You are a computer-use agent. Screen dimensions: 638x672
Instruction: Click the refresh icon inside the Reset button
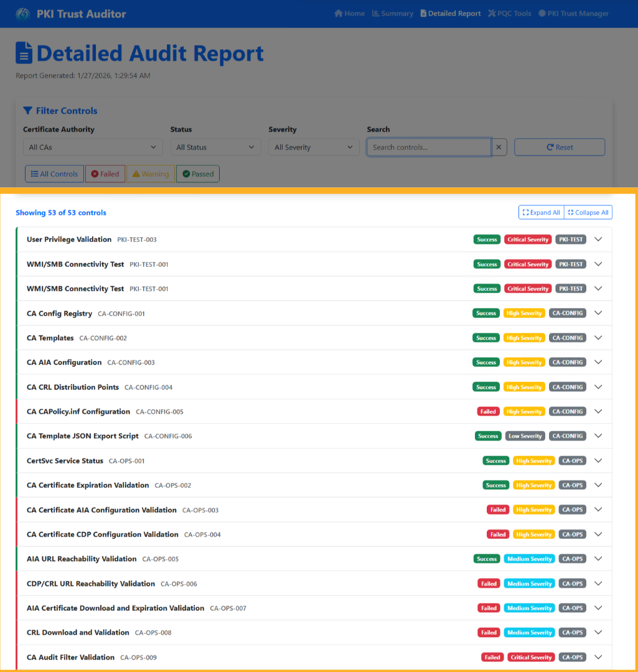click(549, 147)
